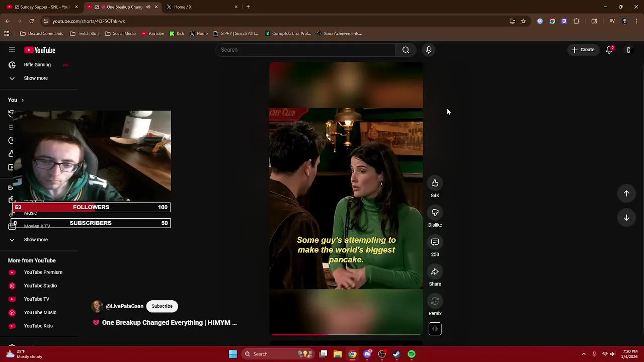The width and height of the screenshot is (644, 362).
Task: Open YouTube notifications bell
Action: tap(609, 50)
